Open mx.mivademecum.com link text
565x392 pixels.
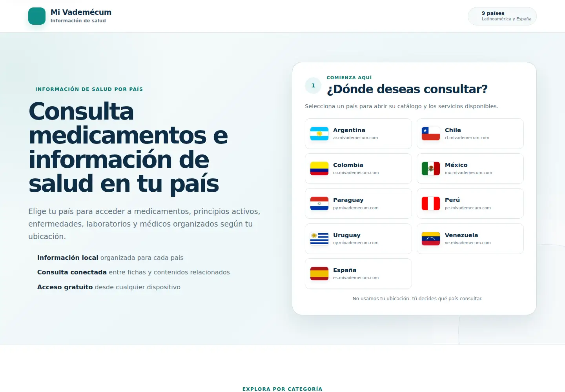click(468, 172)
